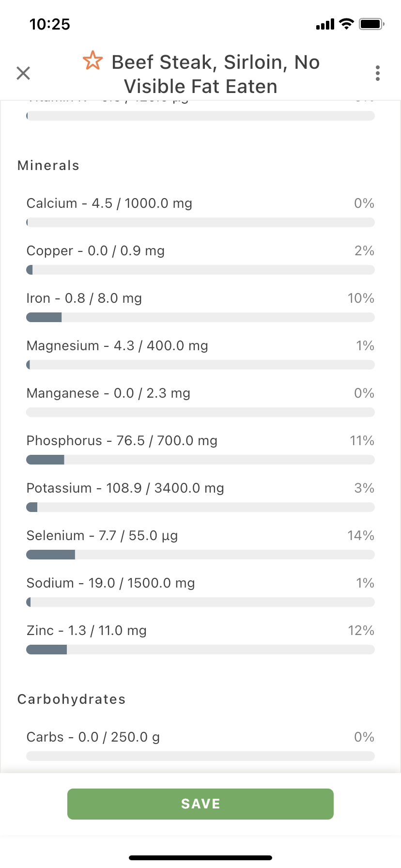
Task: Tap the green SAVE button
Action: (200, 804)
